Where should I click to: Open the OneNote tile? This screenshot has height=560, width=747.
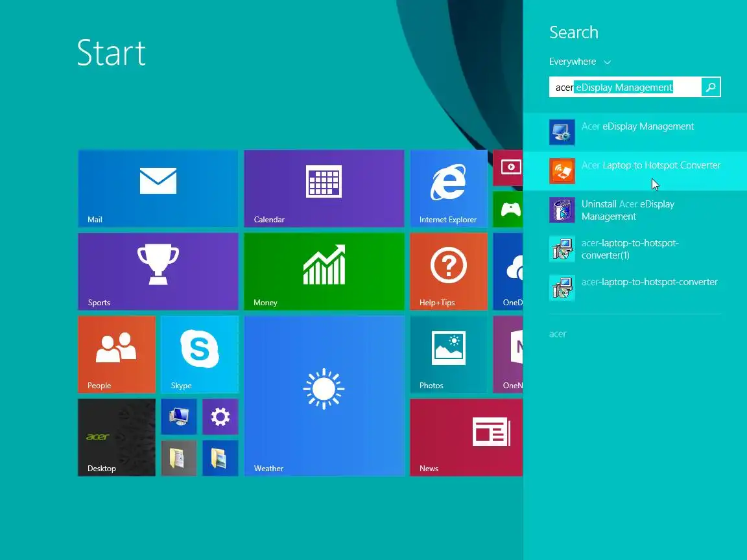point(508,355)
